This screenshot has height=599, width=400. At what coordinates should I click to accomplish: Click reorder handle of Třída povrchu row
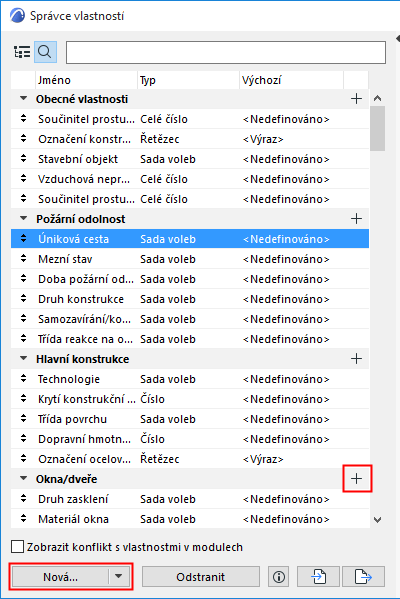tap(24, 419)
